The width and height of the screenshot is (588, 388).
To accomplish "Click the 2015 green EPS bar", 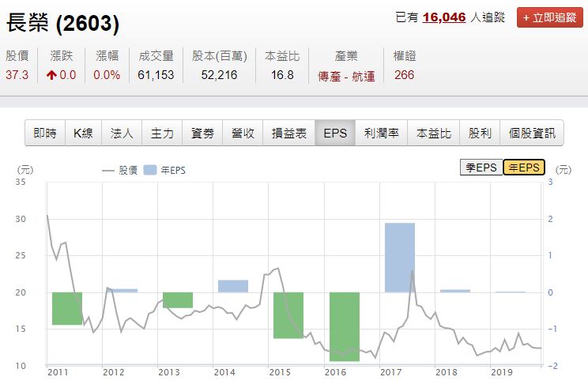I will click(x=288, y=315).
